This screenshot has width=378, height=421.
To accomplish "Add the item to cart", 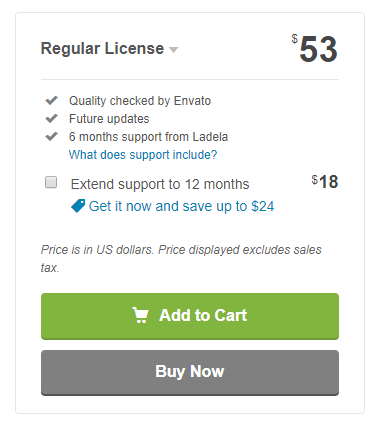I will pyautogui.click(x=190, y=316).
